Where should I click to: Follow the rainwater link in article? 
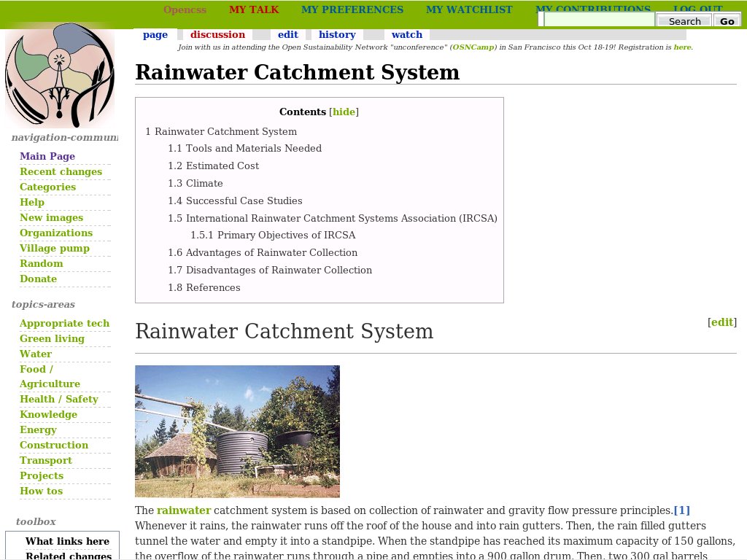pyautogui.click(x=183, y=510)
